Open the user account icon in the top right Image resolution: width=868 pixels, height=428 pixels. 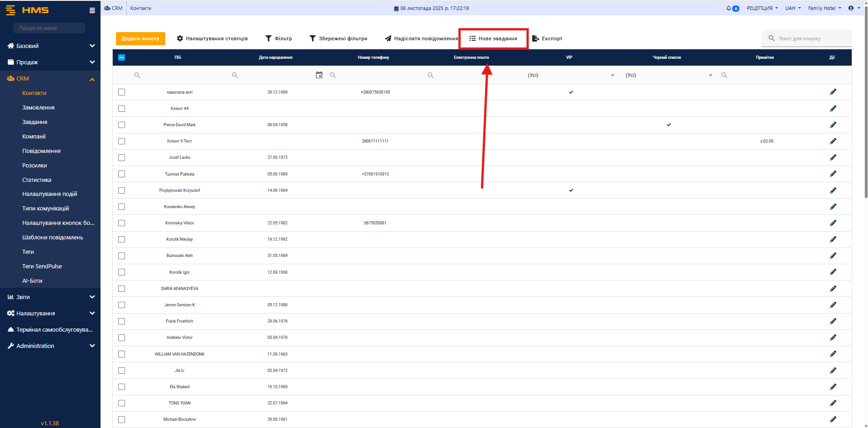pos(851,8)
